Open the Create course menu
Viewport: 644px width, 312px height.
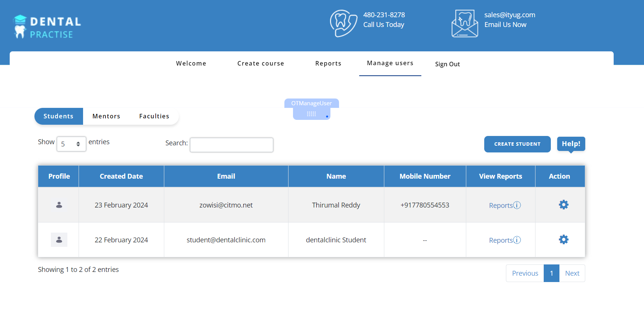260,63
